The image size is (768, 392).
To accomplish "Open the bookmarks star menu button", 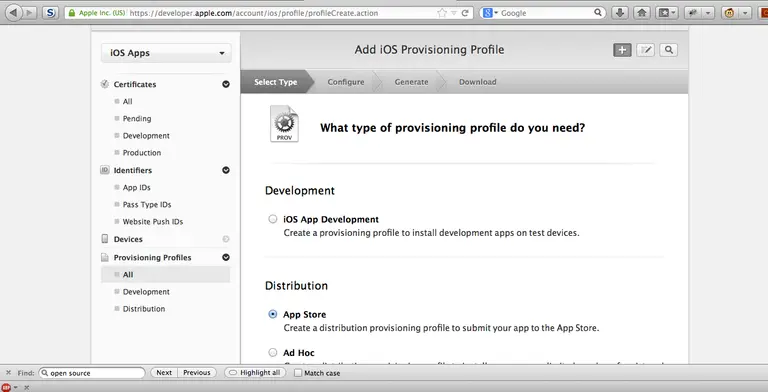I will (x=667, y=13).
